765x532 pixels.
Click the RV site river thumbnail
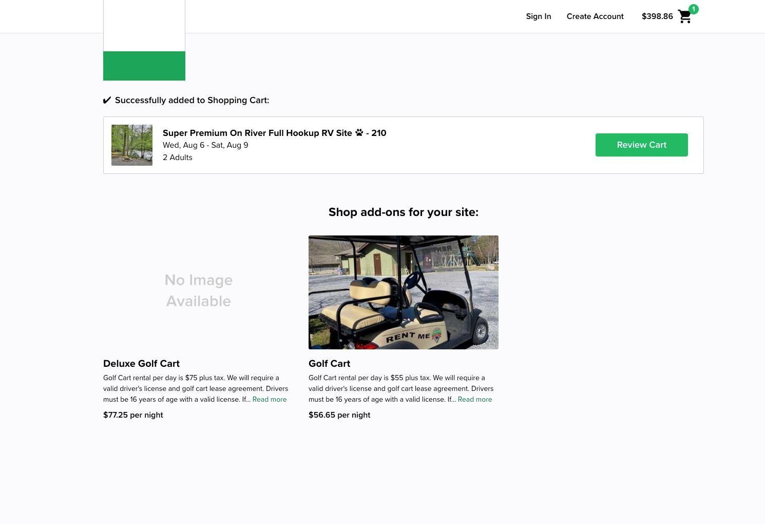pos(132,145)
